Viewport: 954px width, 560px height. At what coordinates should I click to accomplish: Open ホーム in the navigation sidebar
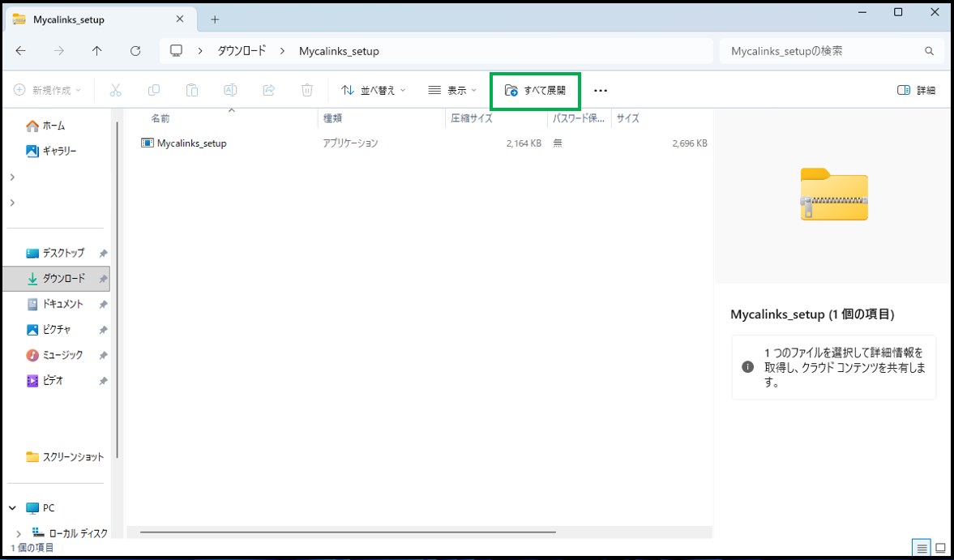tap(53, 126)
